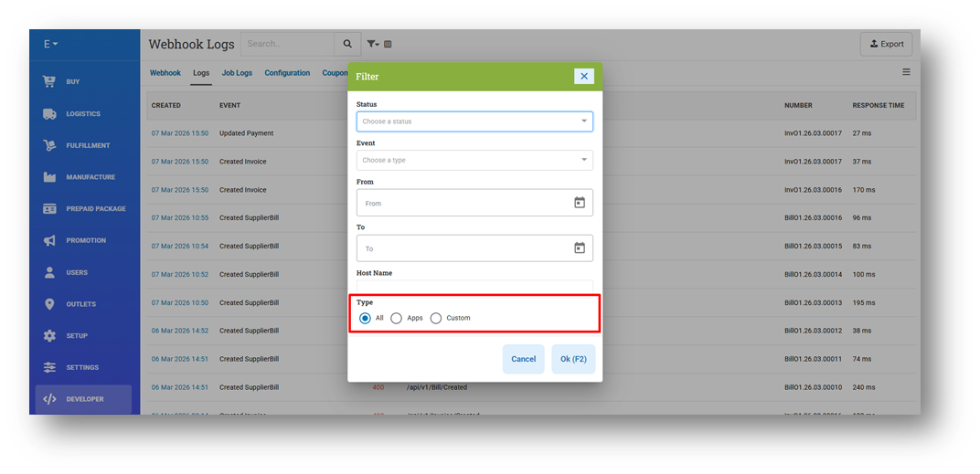Sort by the Event column header
This screenshot has height=474, width=980.
pyautogui.click(x=229, y=106)
